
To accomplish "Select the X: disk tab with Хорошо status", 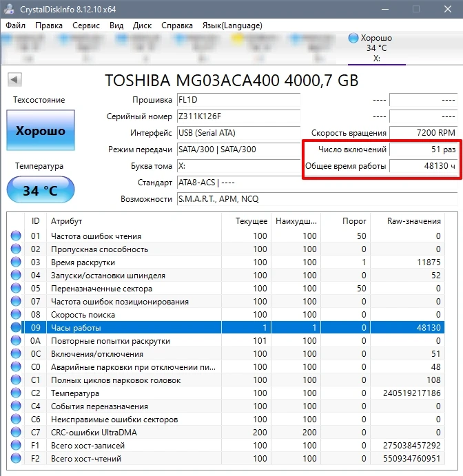I will pos(376,48).
